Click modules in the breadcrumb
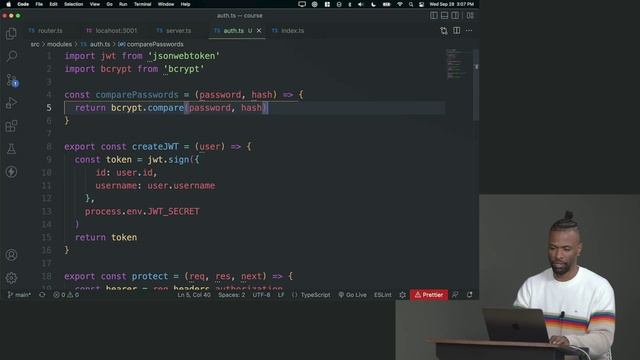The height and width of the screenshot is (360, 640). (59, 44)
